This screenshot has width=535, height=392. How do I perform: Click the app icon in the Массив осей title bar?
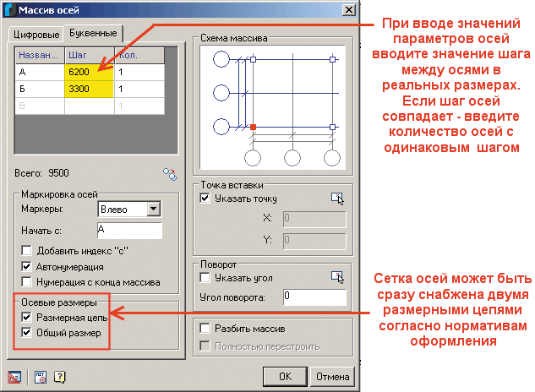click(x=10, y=9)
